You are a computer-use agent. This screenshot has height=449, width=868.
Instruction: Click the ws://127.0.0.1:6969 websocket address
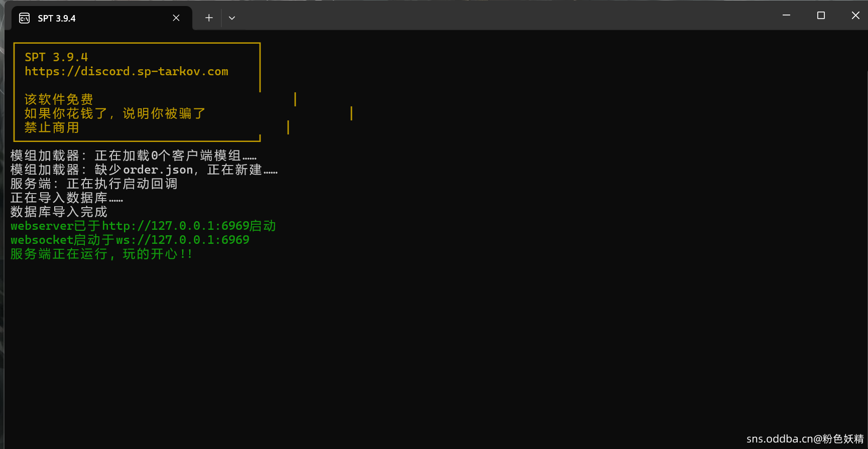point(182,240)
